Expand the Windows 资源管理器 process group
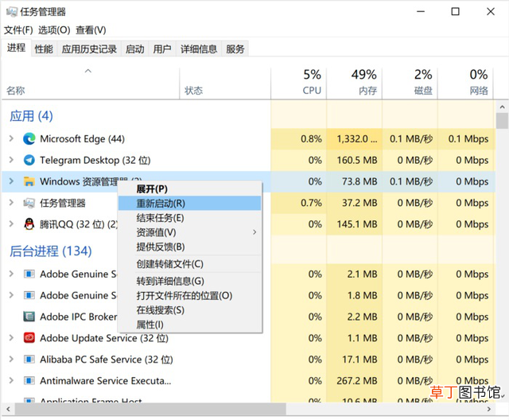 [x=11, y=181]
